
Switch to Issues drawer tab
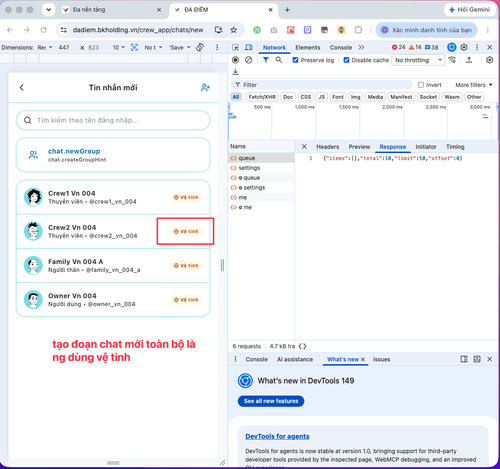[381, 359]
